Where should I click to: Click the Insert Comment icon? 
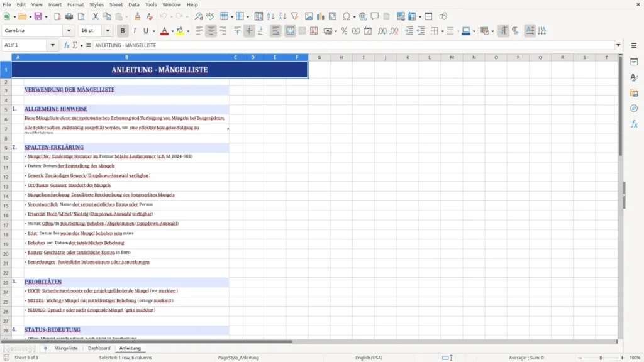(x=375, y=16)
